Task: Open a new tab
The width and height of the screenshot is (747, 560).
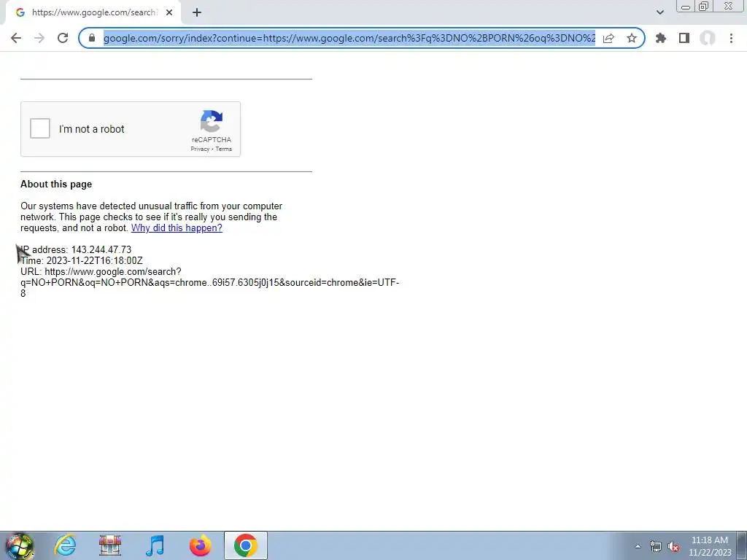Action: (197, 12)
